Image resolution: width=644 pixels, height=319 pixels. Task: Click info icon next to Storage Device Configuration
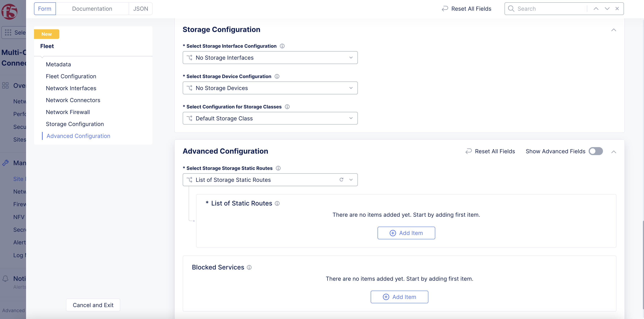[x=277, y=76]
